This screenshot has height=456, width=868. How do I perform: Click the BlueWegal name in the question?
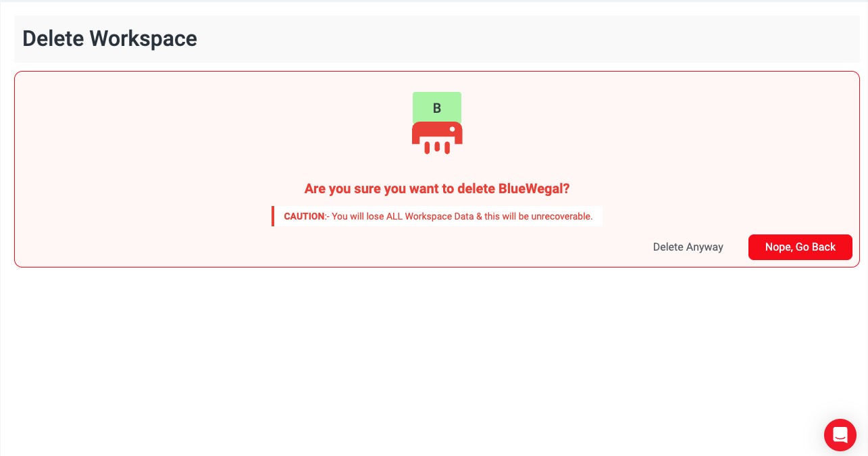pyautogui.click(x=534, y=188)
